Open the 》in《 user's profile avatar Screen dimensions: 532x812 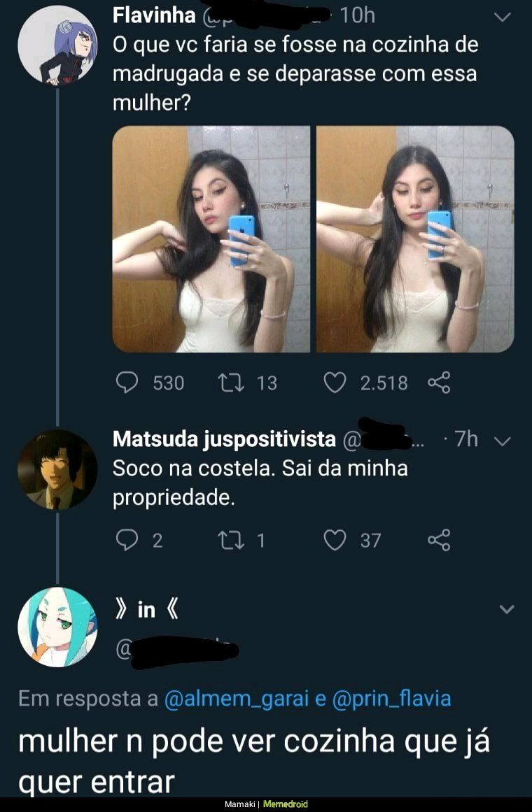(57, 627)
